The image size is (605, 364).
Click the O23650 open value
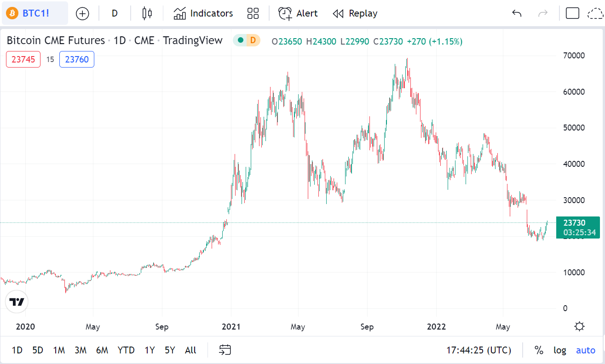(x=287, y=41)
